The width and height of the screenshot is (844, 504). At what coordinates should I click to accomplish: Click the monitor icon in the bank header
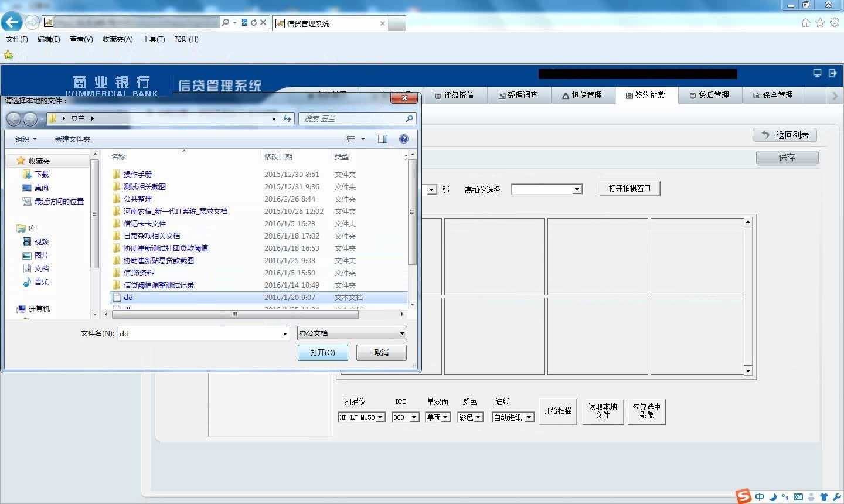pos(817,73)
